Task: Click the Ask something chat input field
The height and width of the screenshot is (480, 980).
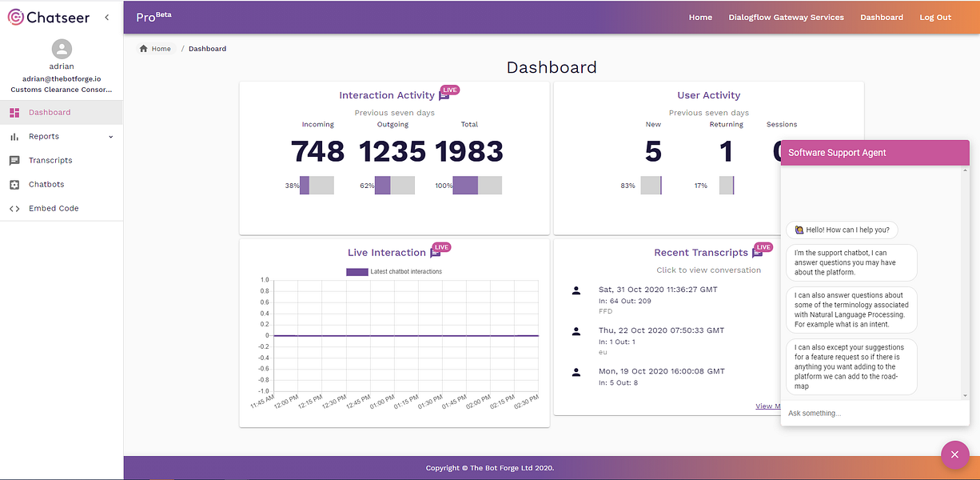Action: pyautogui.click(x=874, y=413)
